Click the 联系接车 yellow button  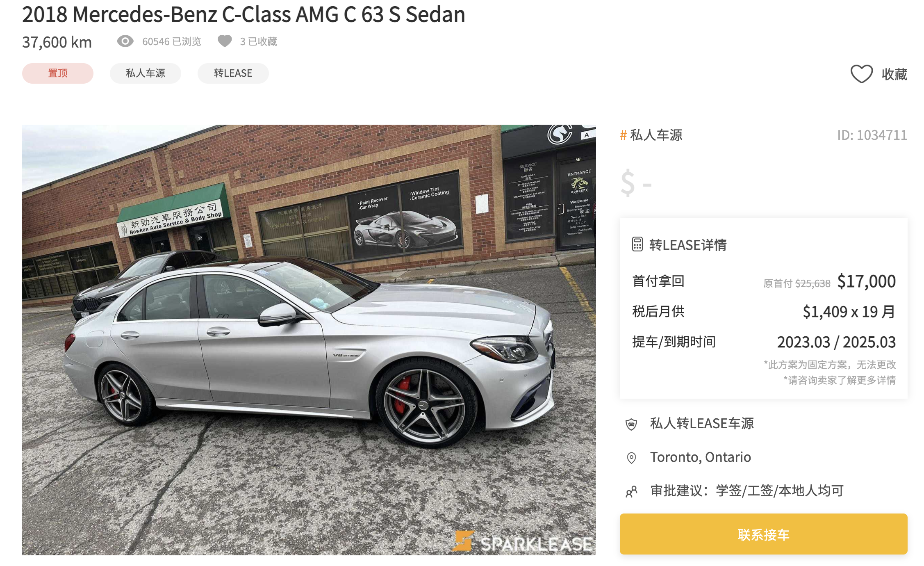click(x=763, y=534)
